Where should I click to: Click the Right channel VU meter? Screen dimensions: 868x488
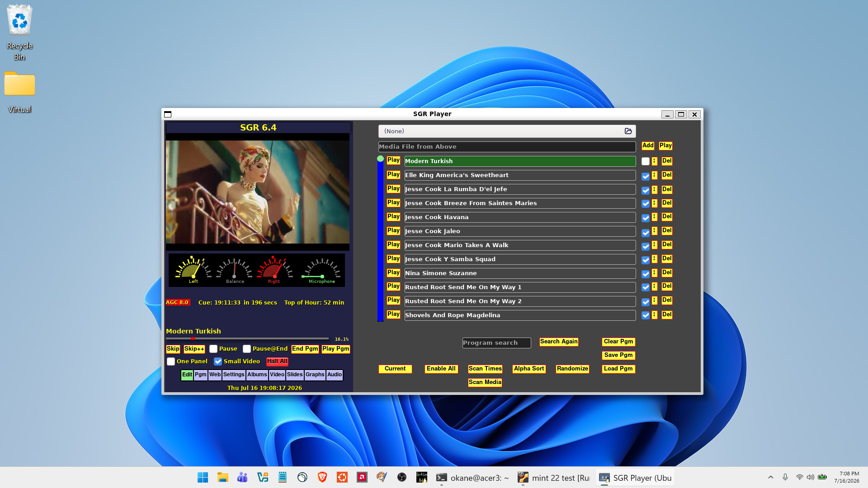tap(274, 270)
